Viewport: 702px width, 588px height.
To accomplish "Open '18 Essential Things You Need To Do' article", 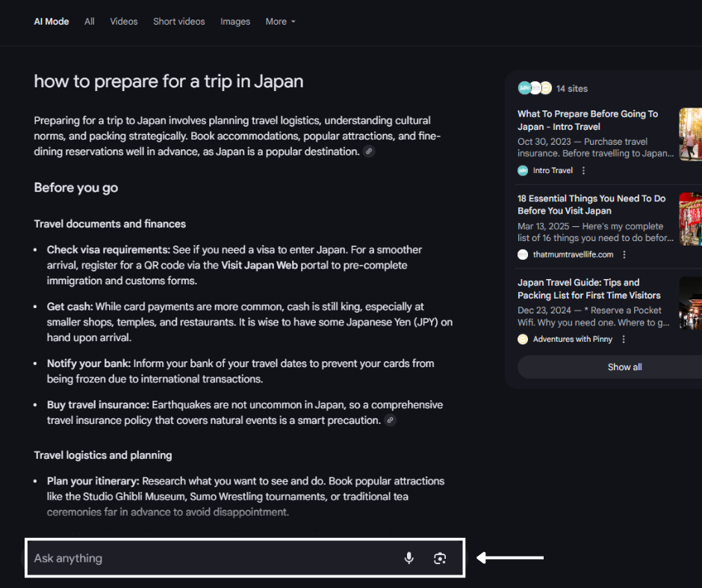I will pyautogui.click(x=591, y=204).
